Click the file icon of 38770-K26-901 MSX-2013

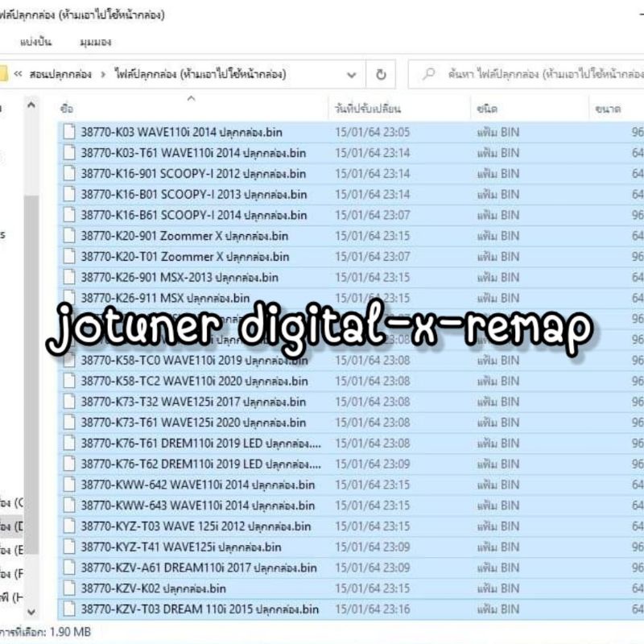[x=69, y=277]
